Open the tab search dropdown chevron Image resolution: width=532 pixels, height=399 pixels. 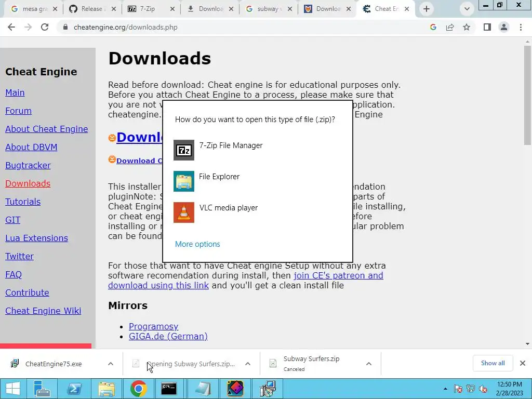[467, 9]
